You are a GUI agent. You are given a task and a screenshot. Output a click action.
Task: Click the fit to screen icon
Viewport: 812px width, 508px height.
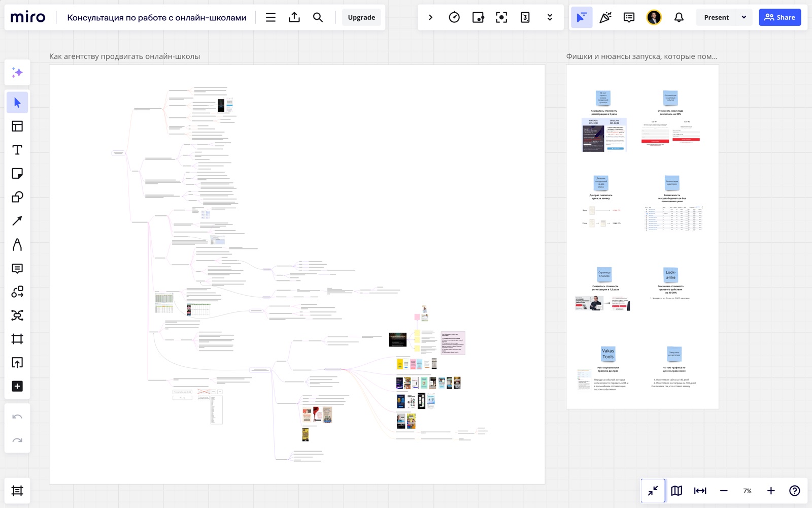pos(700,491)
